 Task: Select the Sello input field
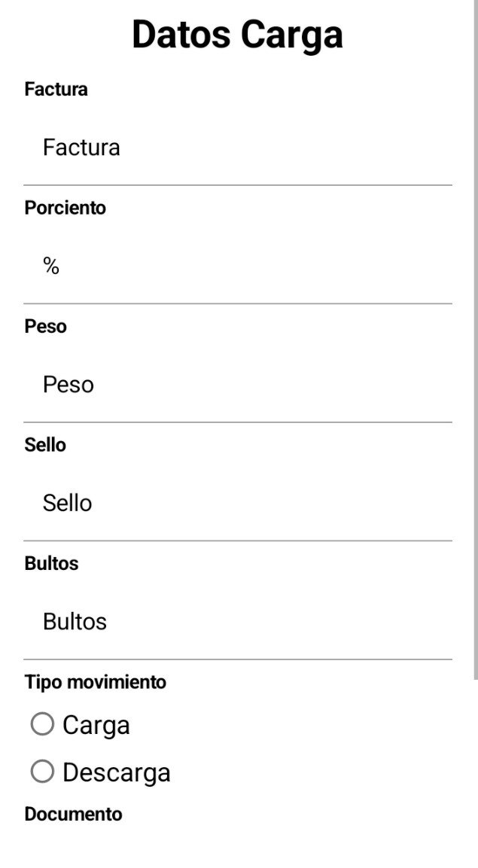coord(237,503)
